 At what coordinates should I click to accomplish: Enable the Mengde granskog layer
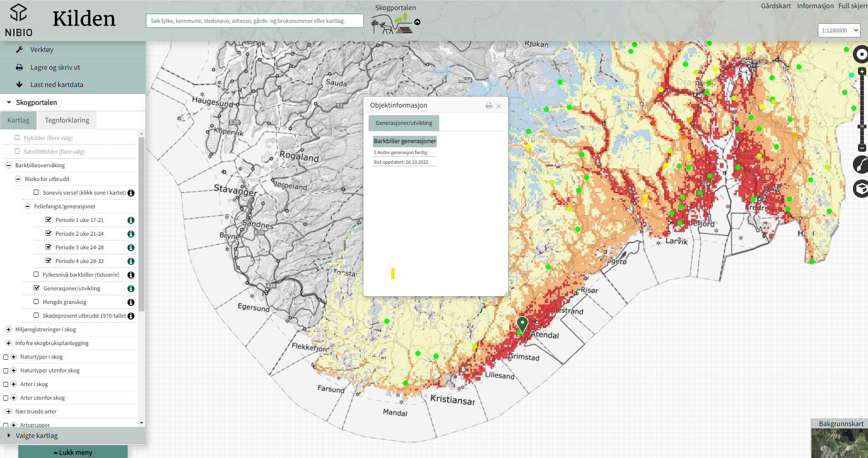pos(36,302)
